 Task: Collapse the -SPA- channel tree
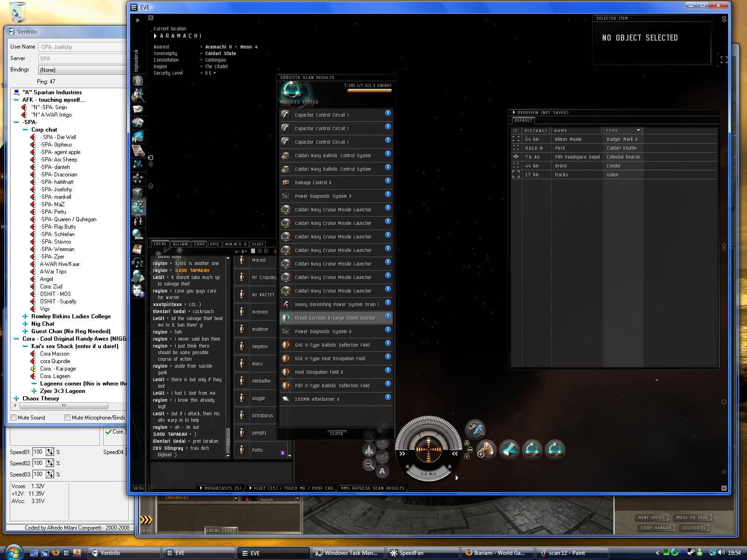point(16,122)
